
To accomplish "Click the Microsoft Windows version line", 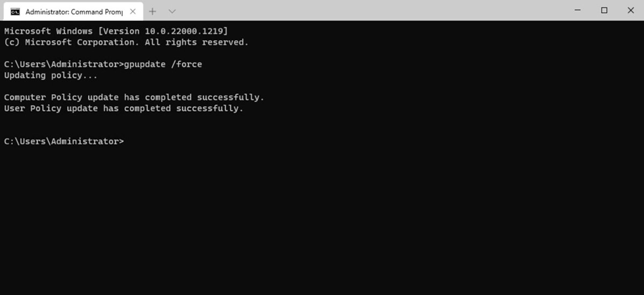I will [x=119, y=31].
